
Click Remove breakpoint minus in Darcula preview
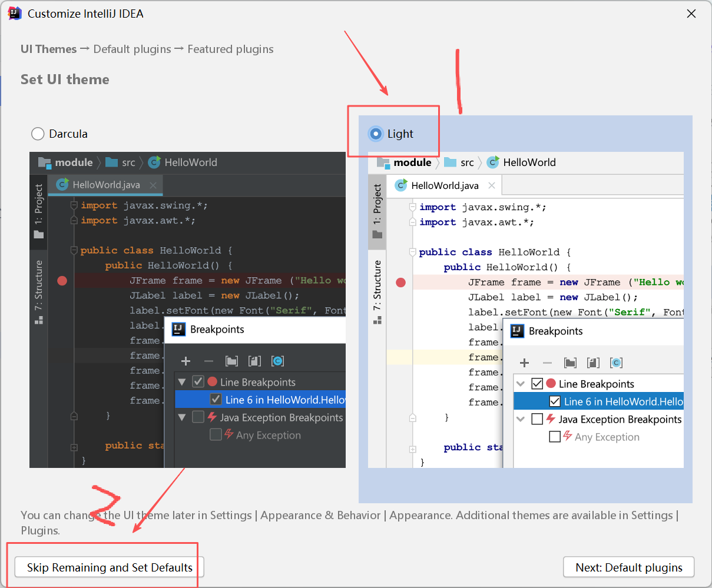click(208, 361)
